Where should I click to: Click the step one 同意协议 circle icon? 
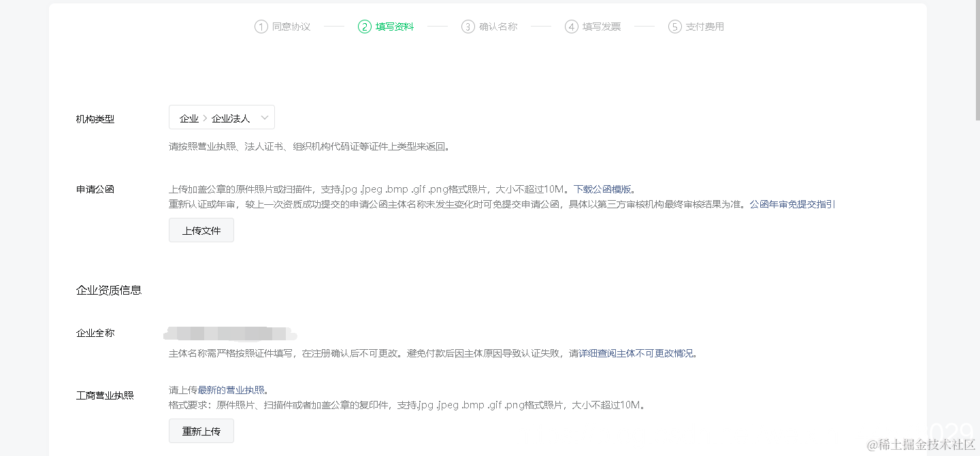point(261,26)
